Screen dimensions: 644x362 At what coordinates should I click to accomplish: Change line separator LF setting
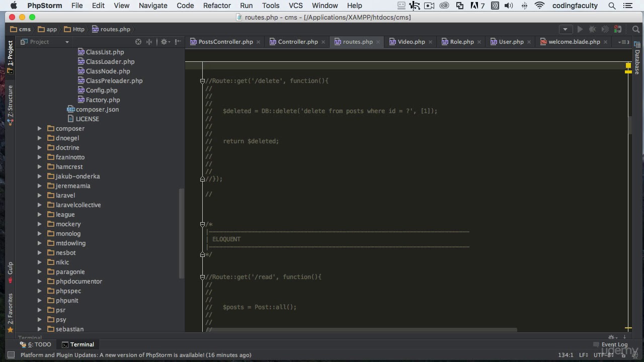pos(584,355)
